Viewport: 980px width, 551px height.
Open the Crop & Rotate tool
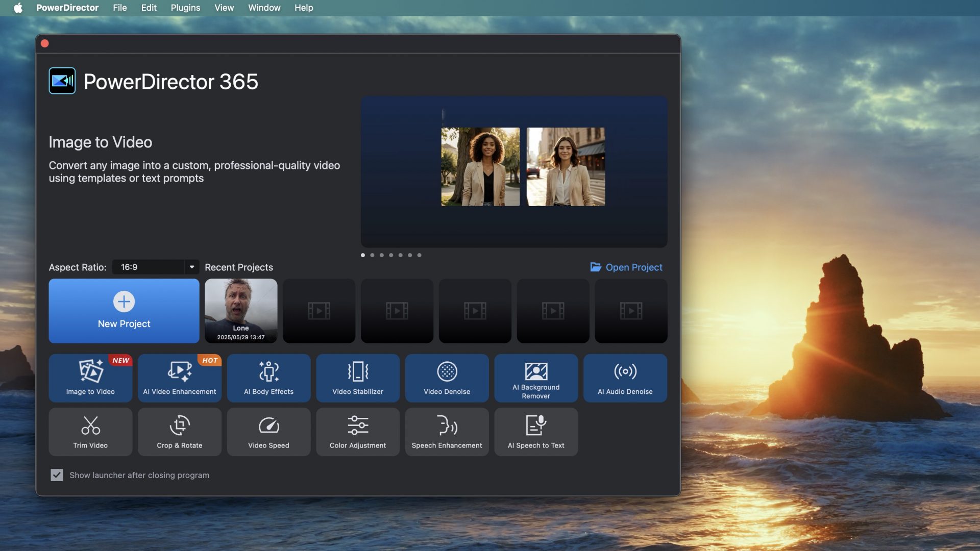179,432
